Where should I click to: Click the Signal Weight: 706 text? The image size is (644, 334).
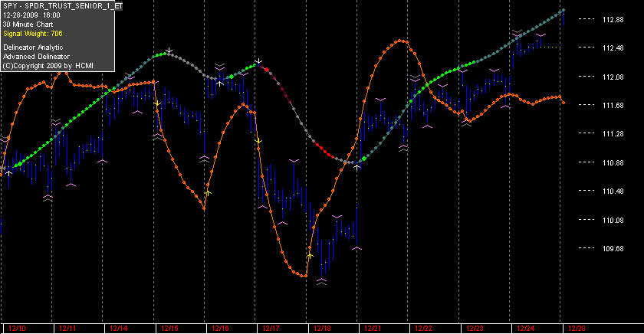coord(33,34)
